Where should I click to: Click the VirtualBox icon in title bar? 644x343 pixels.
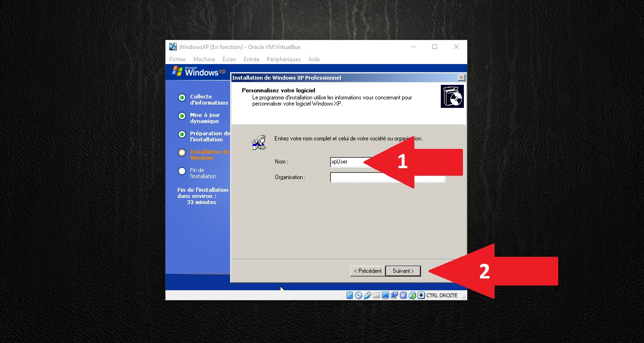[x=173, y=47]
